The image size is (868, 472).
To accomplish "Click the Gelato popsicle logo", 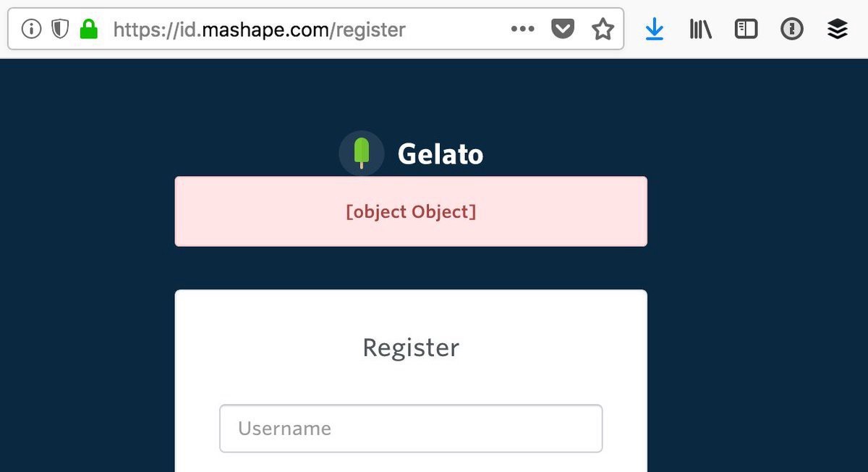I will click(362, 153).
